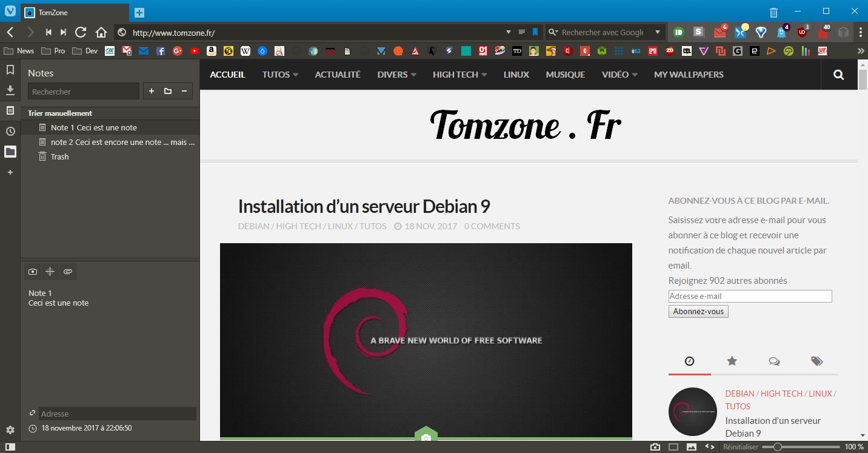Open the search history dropdown
This screenshot has height=453, width=868.
[658, 32]
